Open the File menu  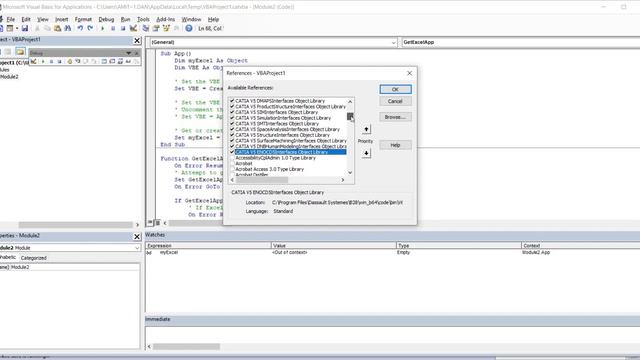pos(11,19)
